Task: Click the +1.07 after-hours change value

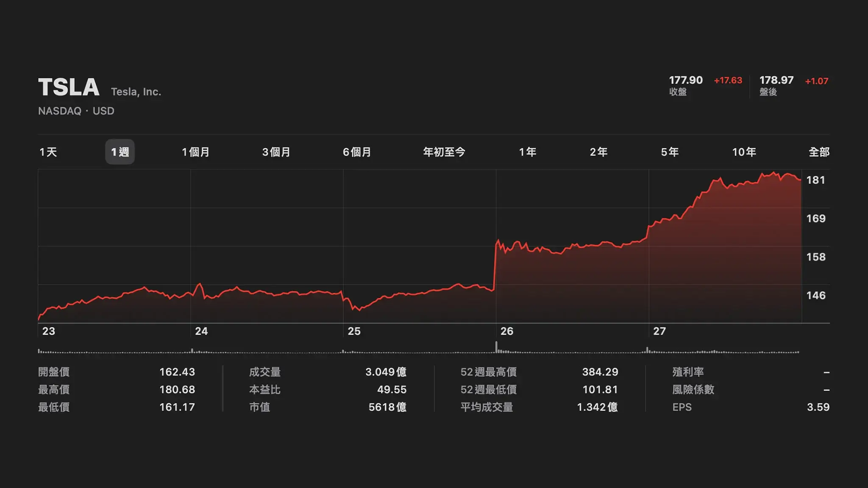Action: [817, 81]
